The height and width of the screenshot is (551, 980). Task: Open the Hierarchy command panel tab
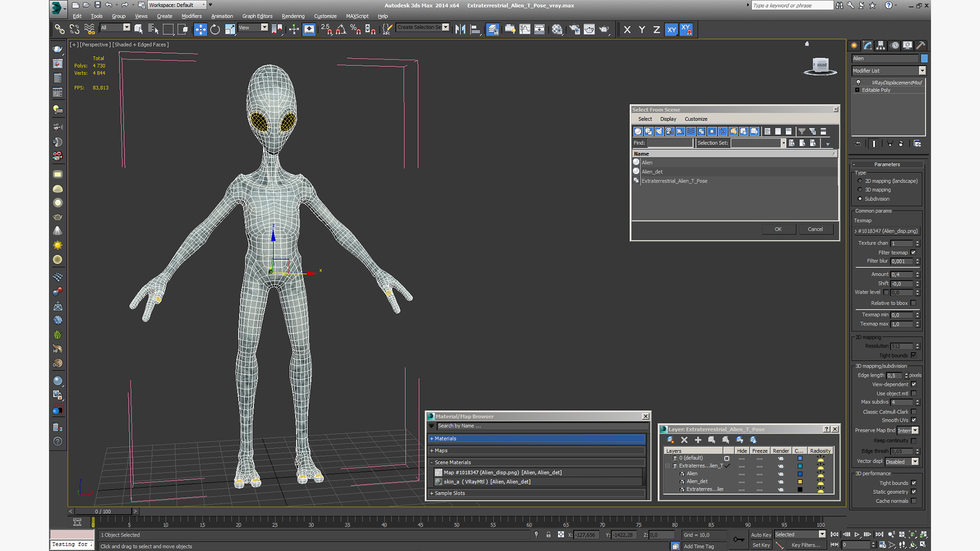[880, 45]
